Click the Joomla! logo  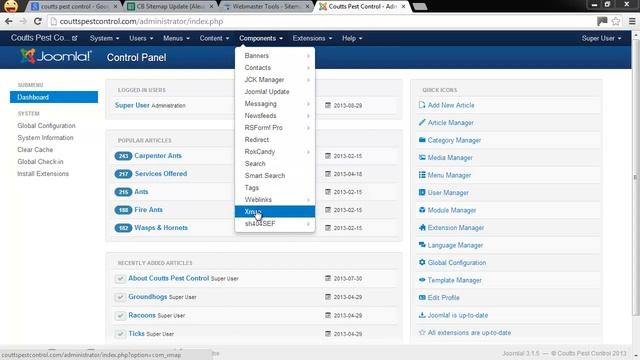[56, 56]
